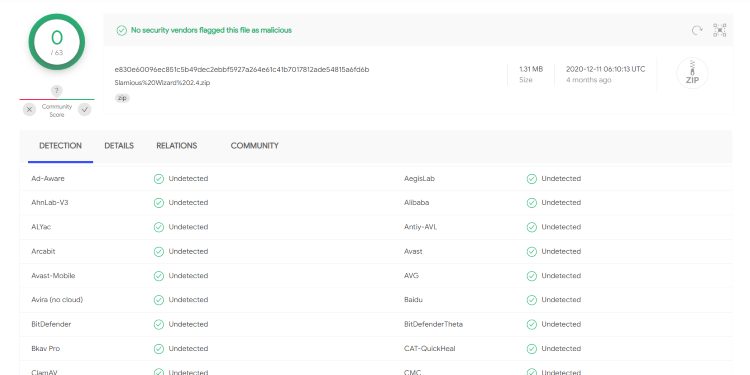Click the green check beside the no-vendors-flagged message
The width and height of the screenshot is (750, 375).
[122, 30]
